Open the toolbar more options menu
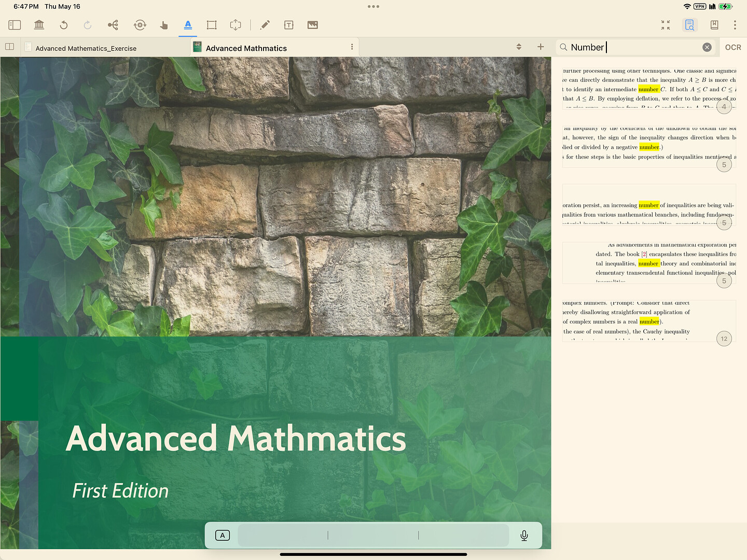 [x=735, y=25]
